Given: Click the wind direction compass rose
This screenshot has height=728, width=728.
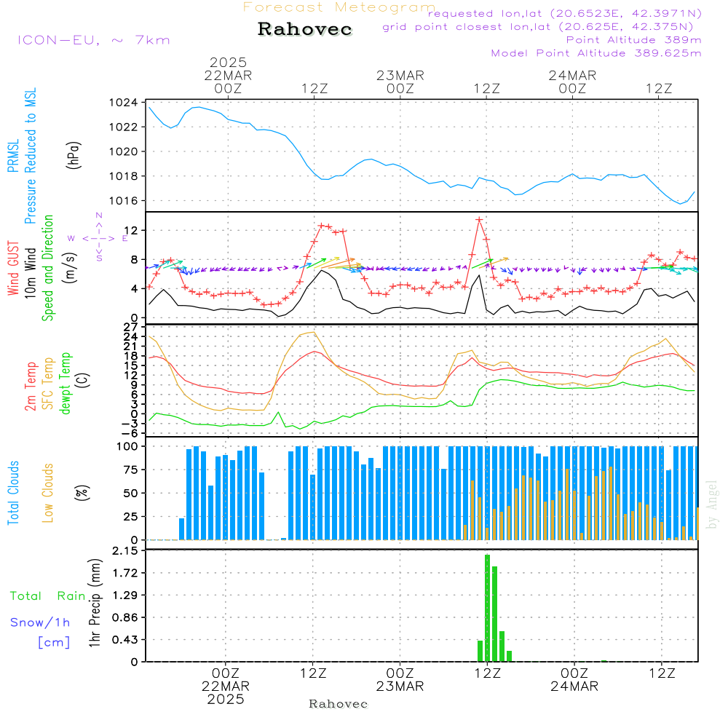Looking at the screenshot, I should pyautogui.click(x=99, y=237).
